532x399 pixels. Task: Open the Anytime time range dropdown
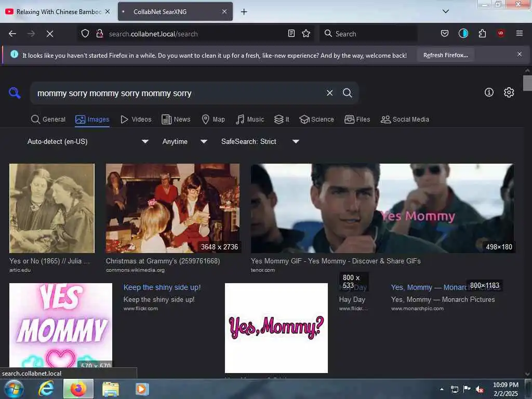tap(184, 141)
